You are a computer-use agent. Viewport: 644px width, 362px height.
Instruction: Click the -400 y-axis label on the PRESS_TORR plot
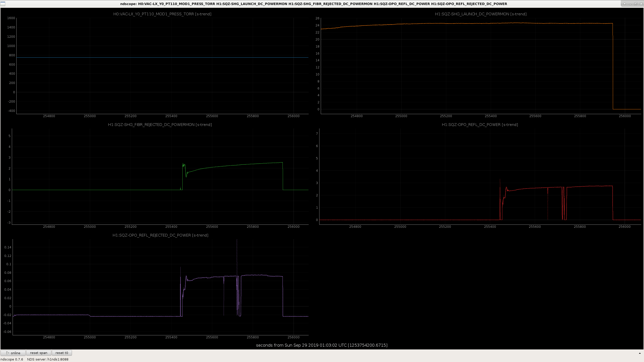click(x=11, y=111)
